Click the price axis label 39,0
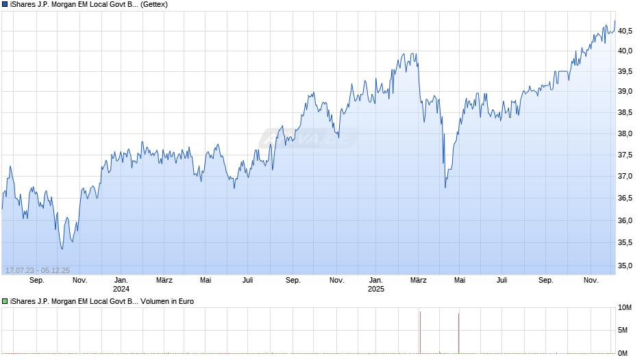 625,92
